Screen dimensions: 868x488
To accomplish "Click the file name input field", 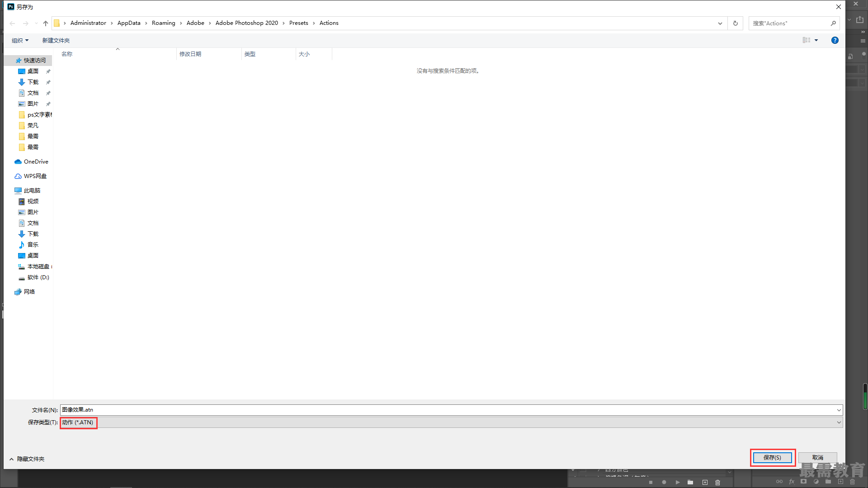I will (x=448, y=410).
